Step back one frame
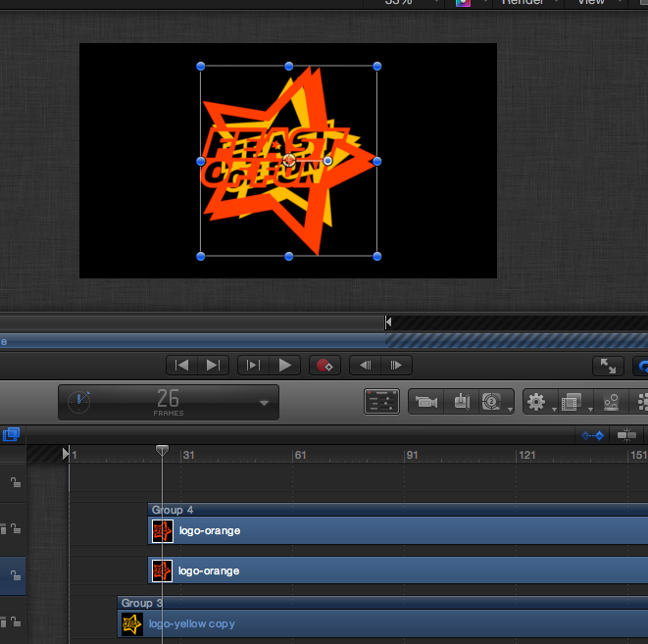The image size is (648, 644). click(x=366, y=366)
